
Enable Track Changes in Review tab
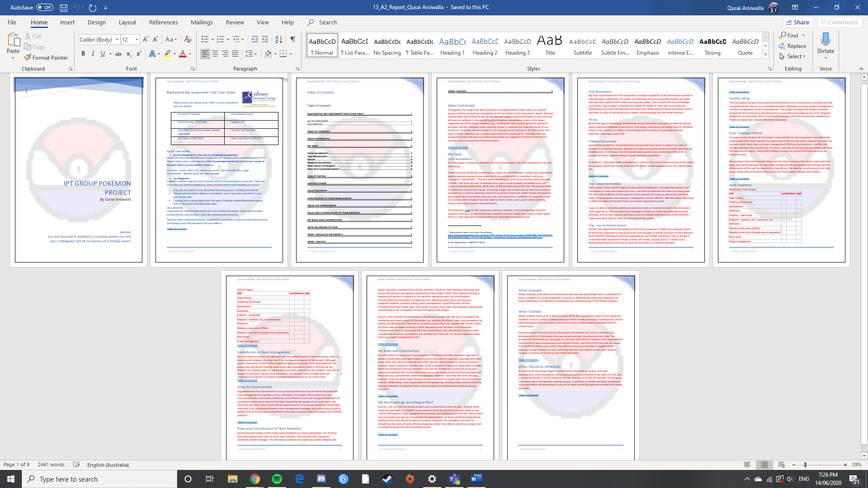pyautogui.click(x=235, y=22)
